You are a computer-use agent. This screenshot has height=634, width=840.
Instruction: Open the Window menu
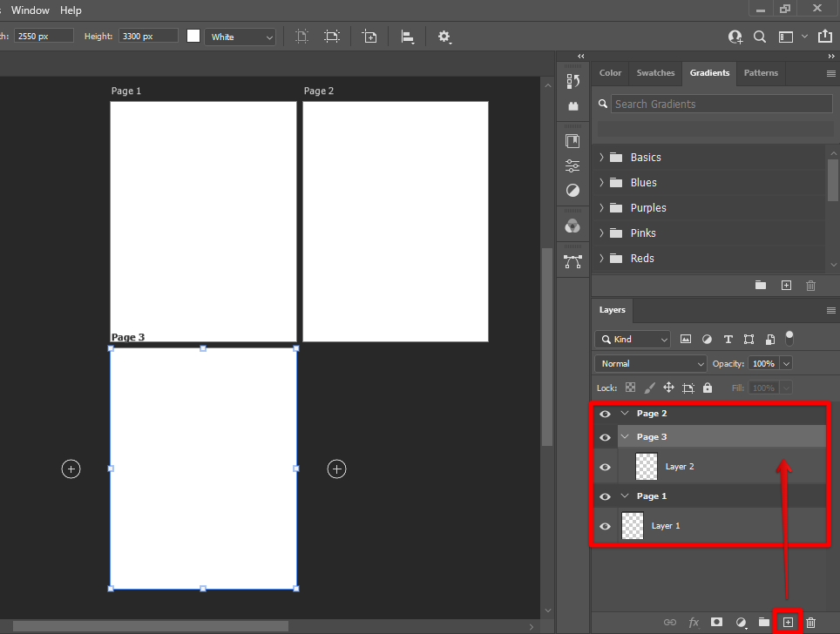pyautogui.click(x=30, y=10)
